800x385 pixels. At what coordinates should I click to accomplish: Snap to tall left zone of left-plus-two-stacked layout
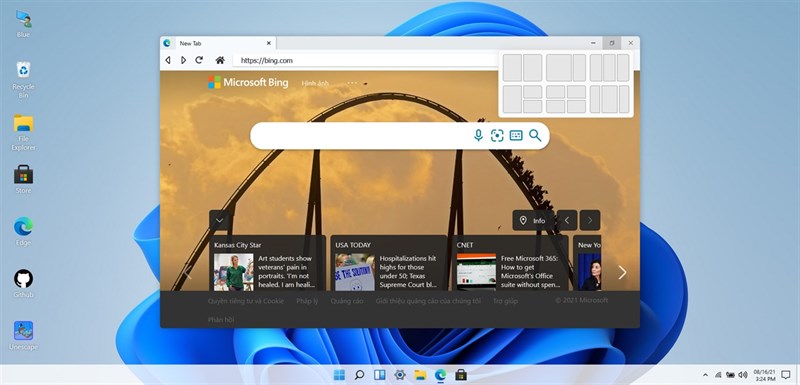[x=512, y=99]
